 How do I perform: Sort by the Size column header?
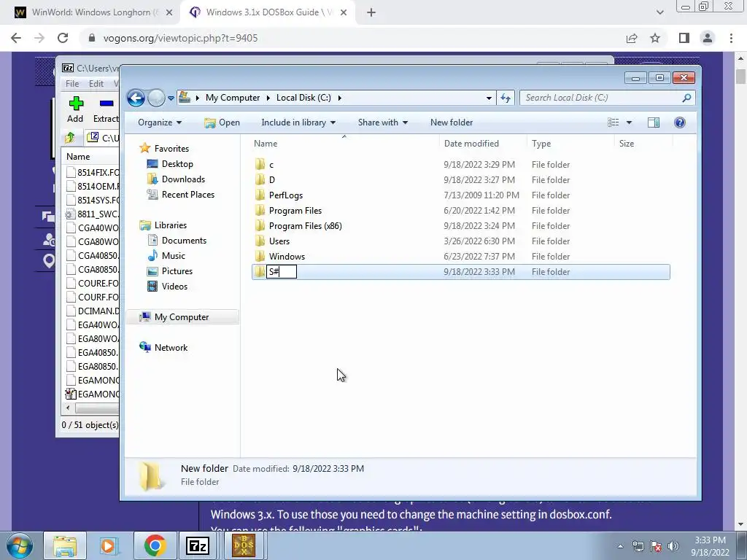click(x=627, y=144)
